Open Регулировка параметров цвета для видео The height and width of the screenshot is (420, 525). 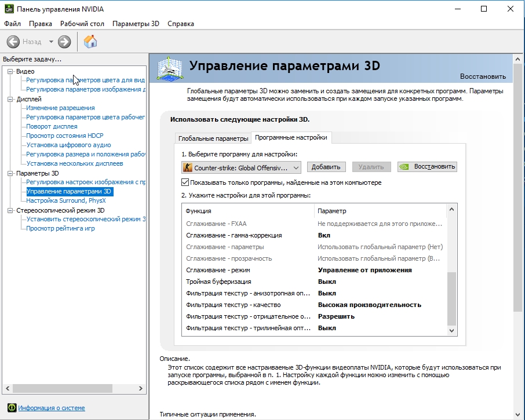85,80
